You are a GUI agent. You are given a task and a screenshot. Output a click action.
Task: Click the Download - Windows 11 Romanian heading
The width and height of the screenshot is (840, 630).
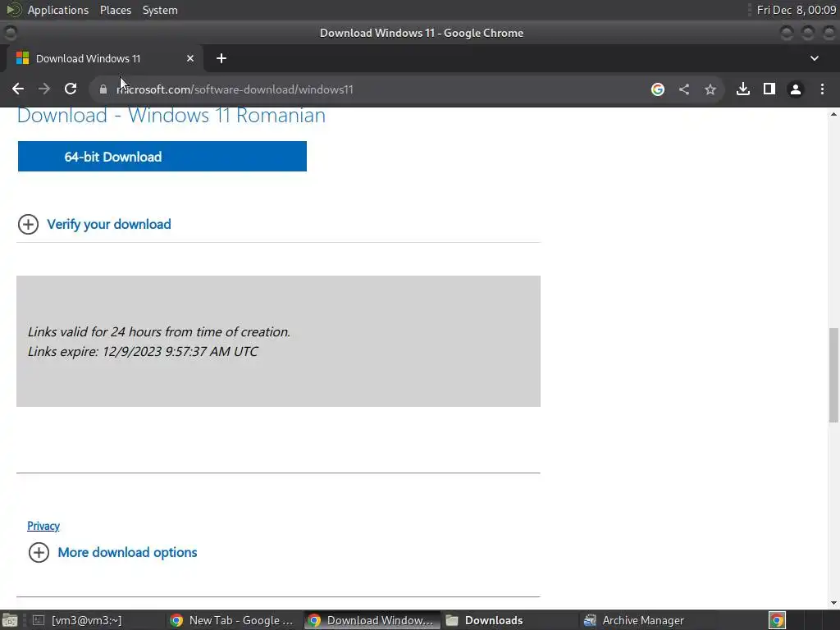pos(171,116)
